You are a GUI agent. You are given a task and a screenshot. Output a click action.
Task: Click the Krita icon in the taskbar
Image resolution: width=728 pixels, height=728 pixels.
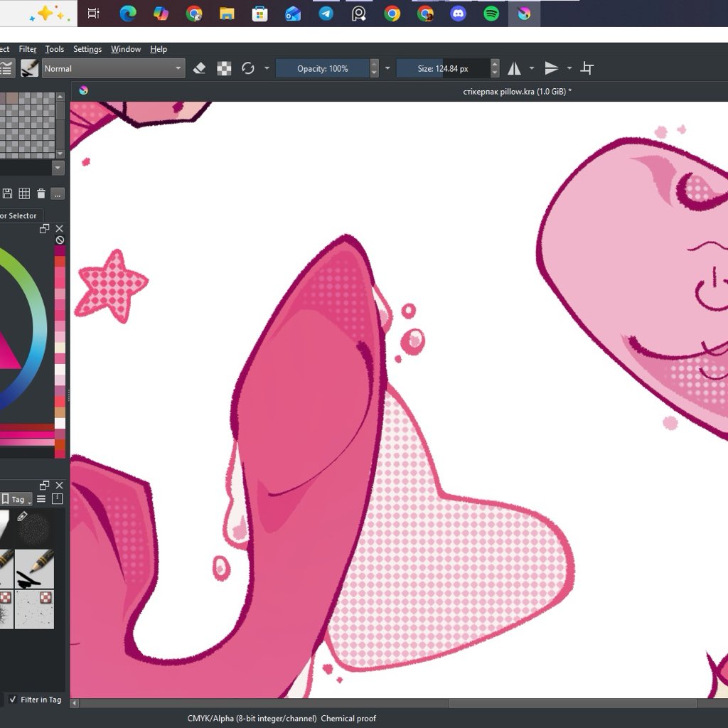coord(524,14)
